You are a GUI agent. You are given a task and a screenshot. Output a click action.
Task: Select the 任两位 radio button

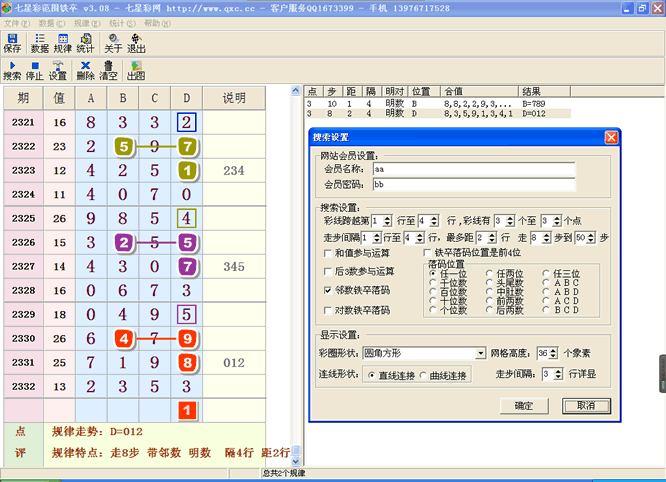pyautogui.click(x=489, y=273)
